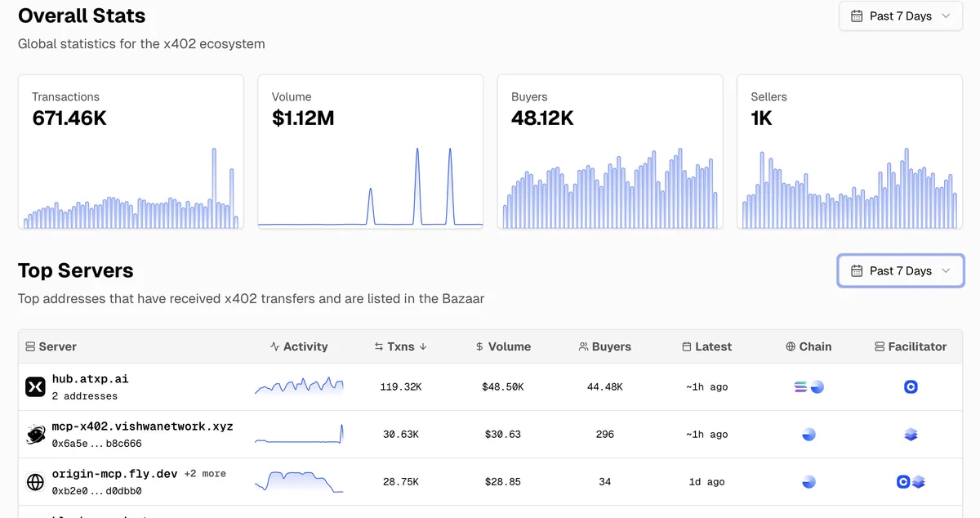Click calendar icon in Top Servers date selector

(x=857, y=270)
